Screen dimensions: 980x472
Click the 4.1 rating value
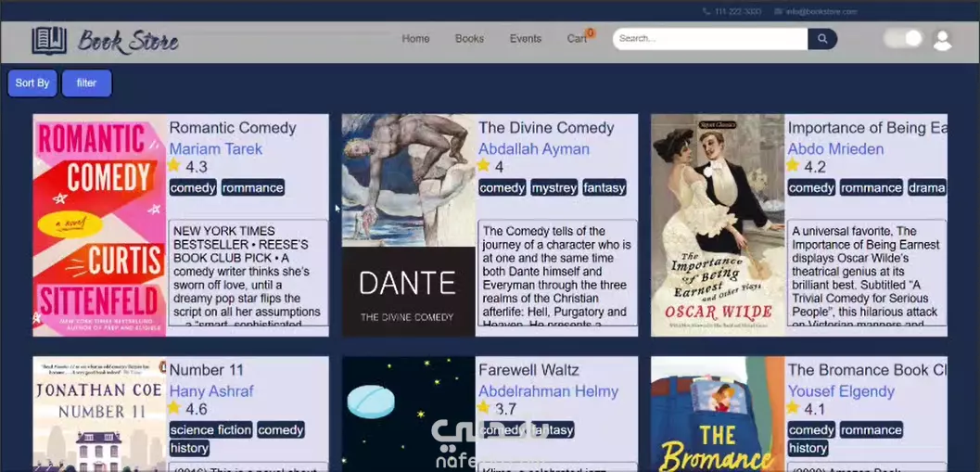pyautogui.click(x=814, y=410)
